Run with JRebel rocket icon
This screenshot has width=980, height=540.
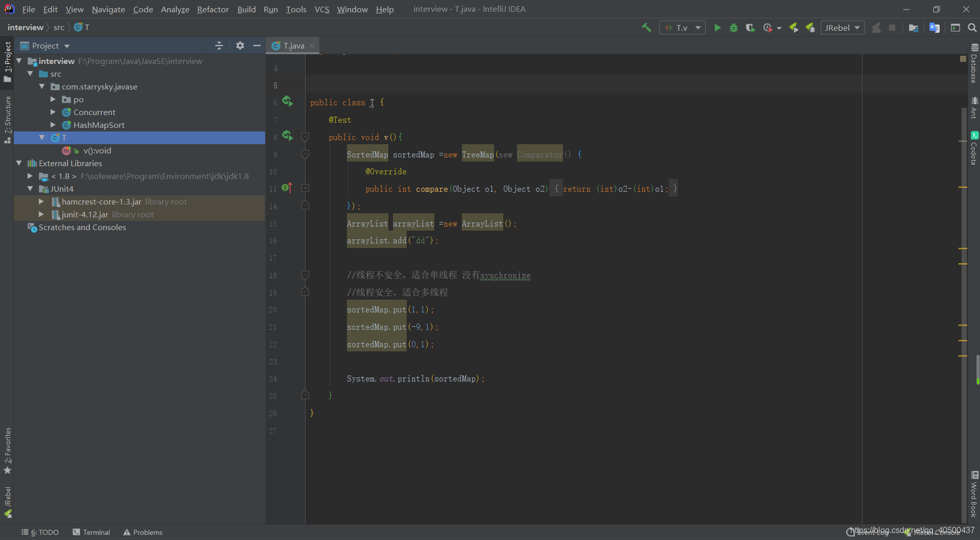coord(794,28)
